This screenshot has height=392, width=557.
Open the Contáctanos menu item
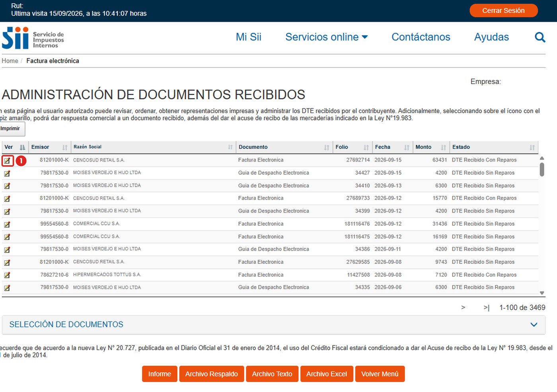coord(421,37)
